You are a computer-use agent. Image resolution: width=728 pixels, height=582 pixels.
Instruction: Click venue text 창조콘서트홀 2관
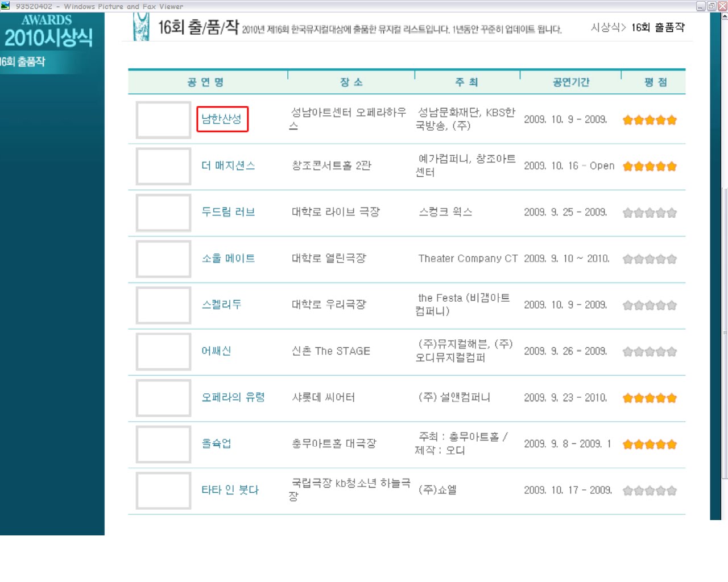point(332,165)
